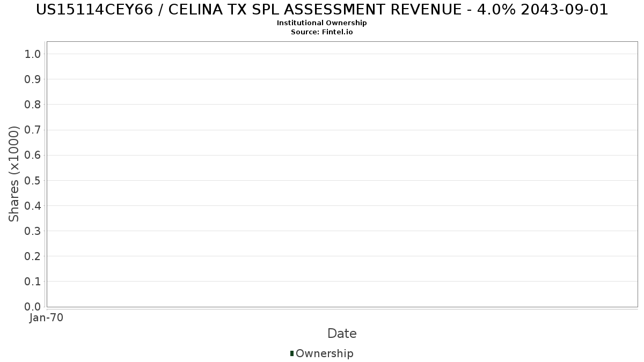Screen dimensions: 644x362
Task: Click the Jan-70 date axis label
Action: 47,317
